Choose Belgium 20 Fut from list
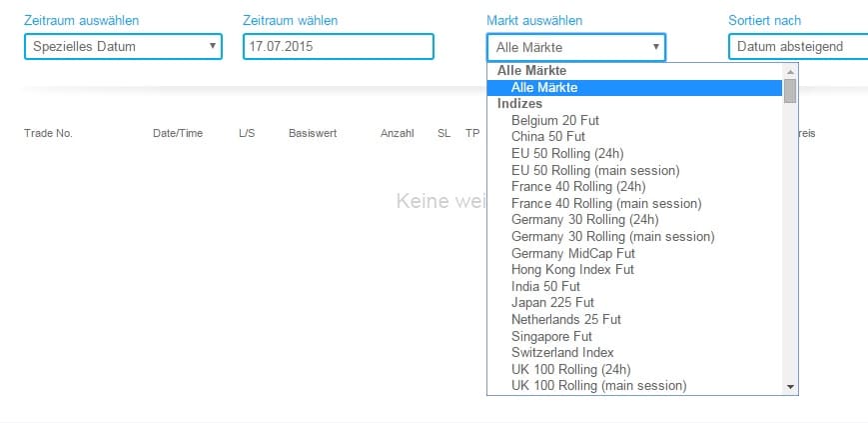 (x=554, y=120)
